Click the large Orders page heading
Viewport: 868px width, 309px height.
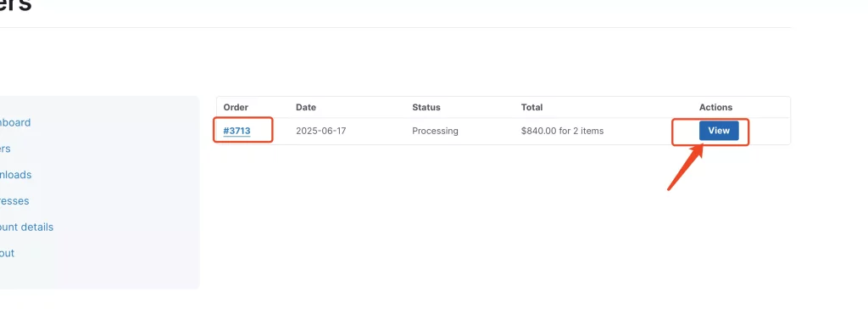[x=15, y=6]
